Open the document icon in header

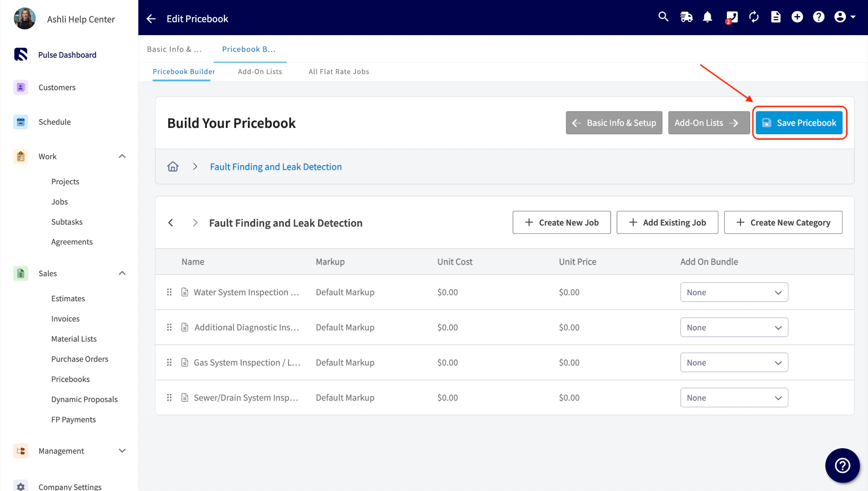[x=776, y=17]
